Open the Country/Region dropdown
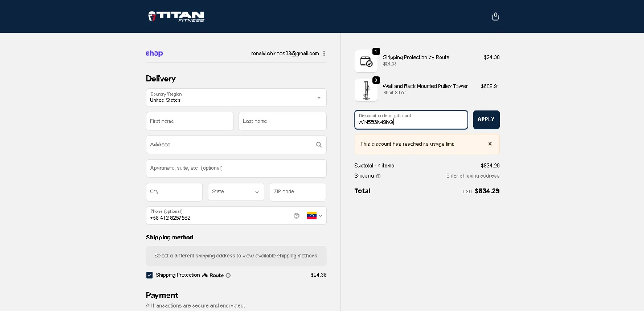Screen dimensions: 644x311 tap(236, 98)
